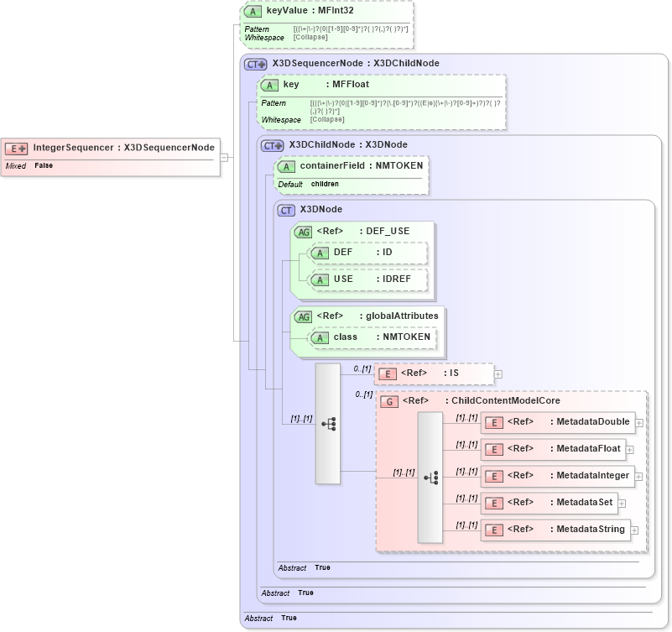
Task: Click the E icon of MetadataSet
Action: [494, 504]
